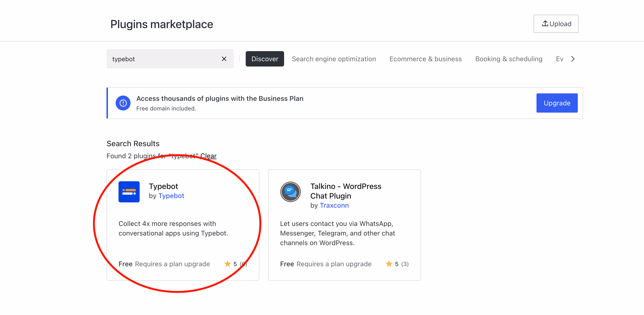Click the Talkino chat bubble logo
Viewport: 644px width, 315px height.
click(x=290, y=192)
